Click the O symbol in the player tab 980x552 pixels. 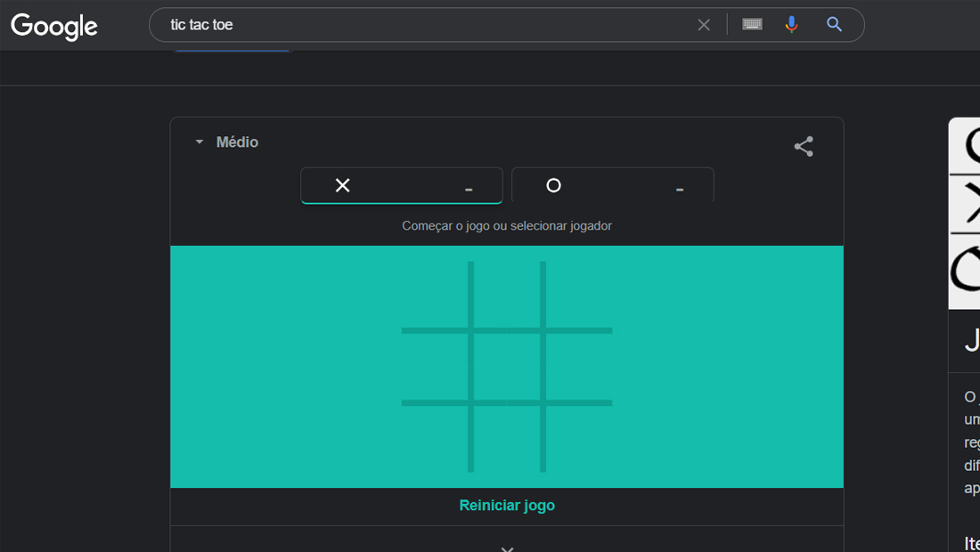(x=554, y=185)
